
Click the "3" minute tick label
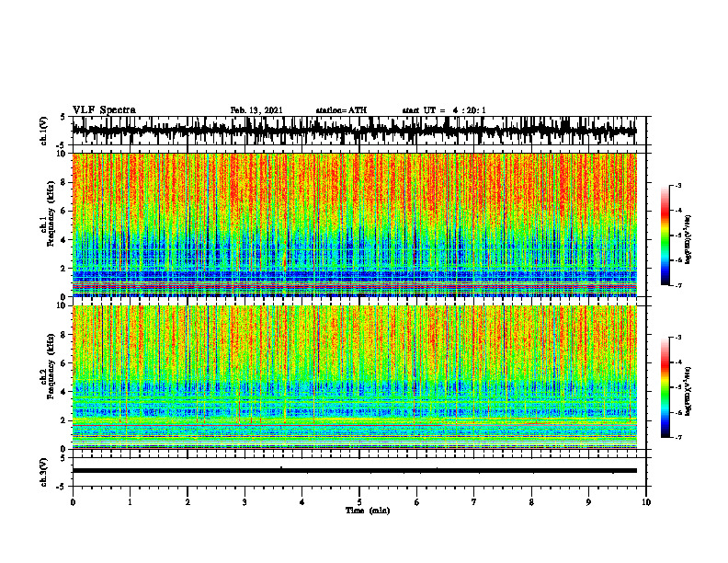[245, 502]
